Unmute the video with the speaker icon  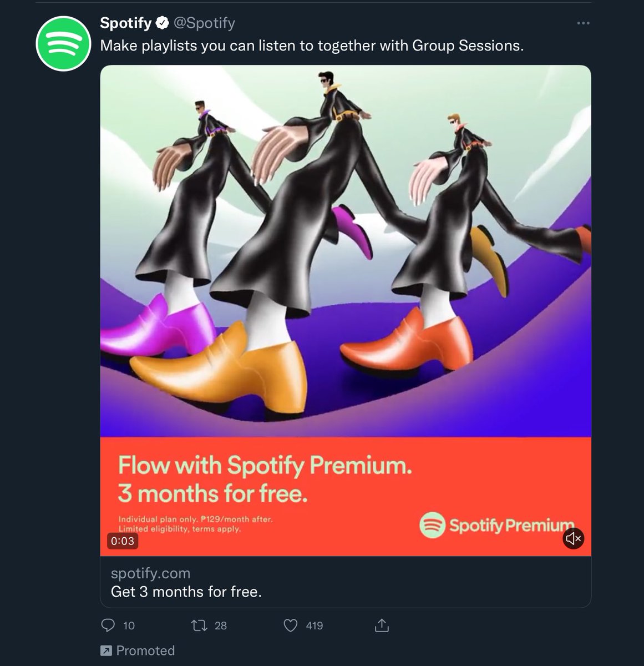tap(574, 538)
